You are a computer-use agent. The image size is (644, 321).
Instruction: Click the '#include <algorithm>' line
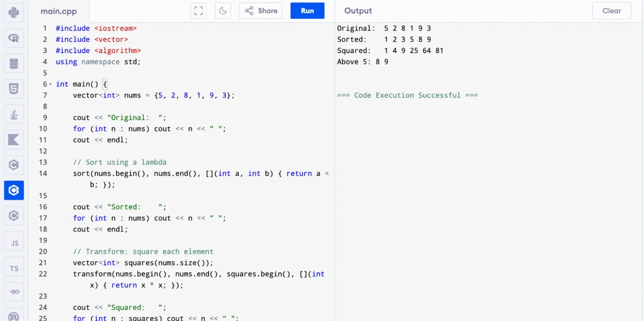pyautogui.click(x=98, y=51)
